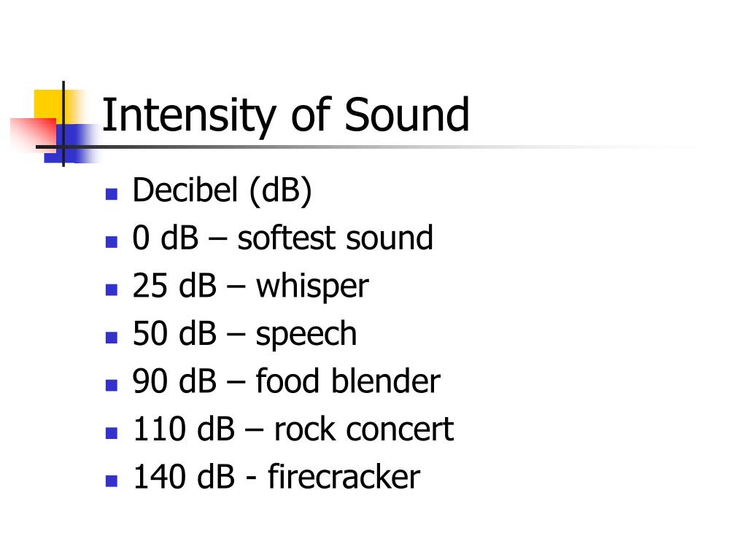The image size is (747, 560).
Task: Click the red square in title decoration
Action: coord(34,135)
